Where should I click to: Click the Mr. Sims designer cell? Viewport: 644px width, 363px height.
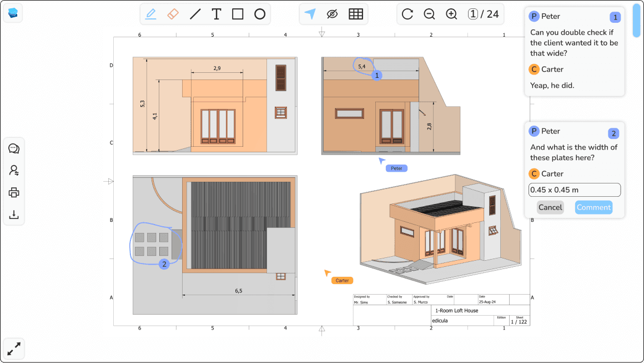click(361, 302)
